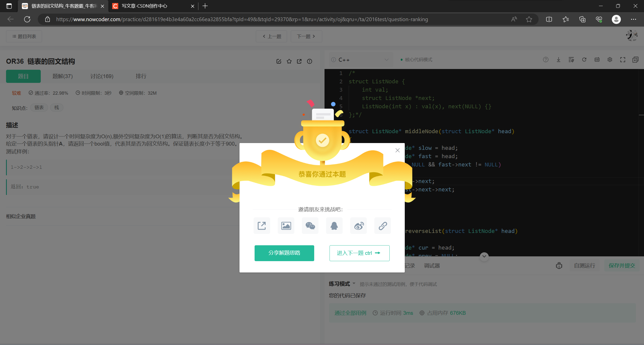
Task: Click the 进入下一题 button
Action: coord(359,253)
